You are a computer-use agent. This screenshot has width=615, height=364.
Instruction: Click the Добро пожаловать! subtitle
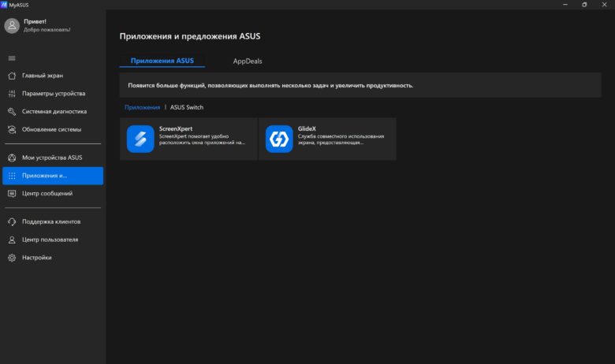pyautogui.click(x=47, y=30)
